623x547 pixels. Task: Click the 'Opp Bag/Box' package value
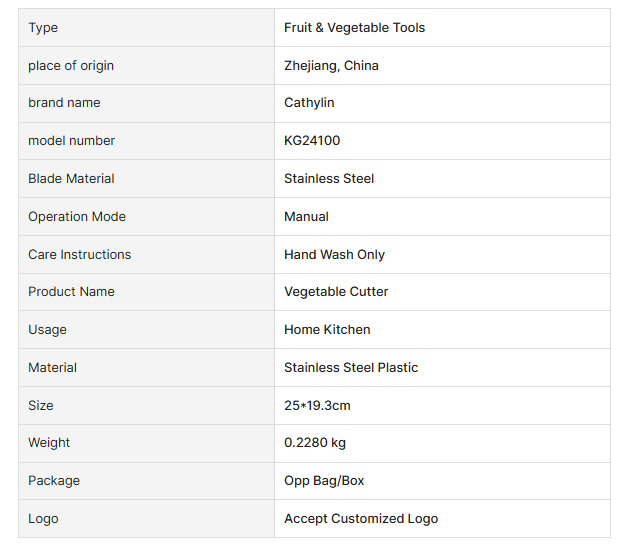tap(324, 481)
